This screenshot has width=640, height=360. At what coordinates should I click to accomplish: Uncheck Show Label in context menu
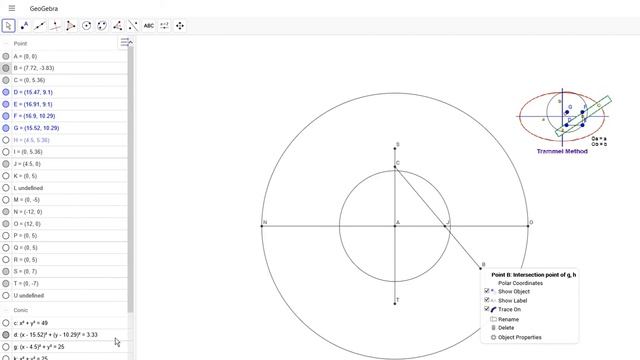click(487, 300)
